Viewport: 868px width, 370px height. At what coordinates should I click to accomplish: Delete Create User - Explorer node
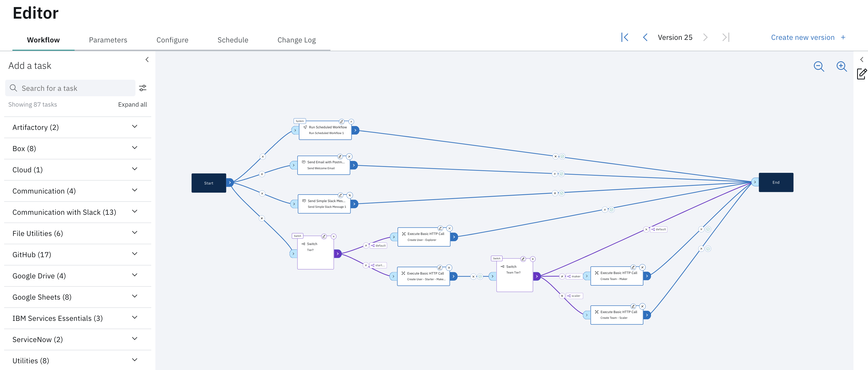click(450, 228)
